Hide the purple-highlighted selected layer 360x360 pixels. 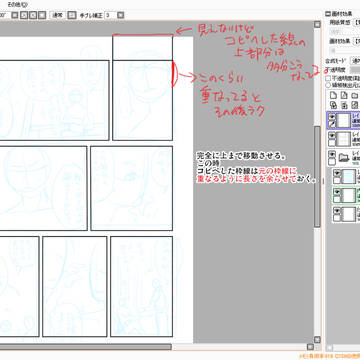click(332, 117)
